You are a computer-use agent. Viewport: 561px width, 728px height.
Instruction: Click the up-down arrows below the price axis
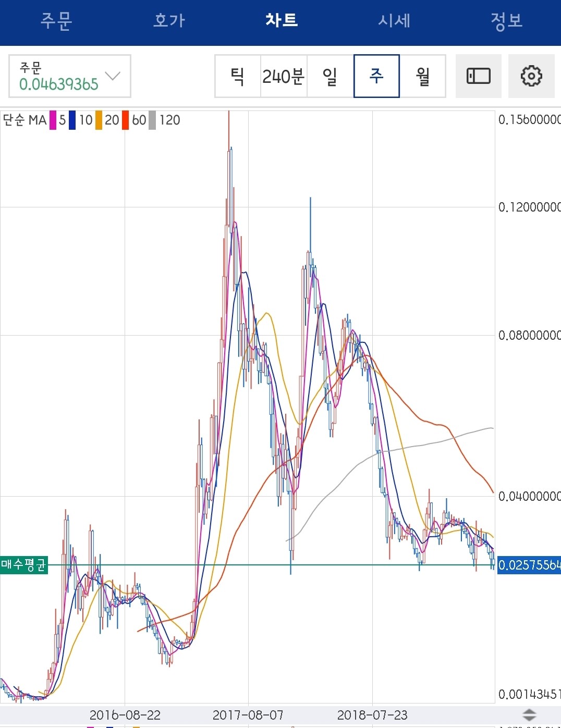click(529, 714)
